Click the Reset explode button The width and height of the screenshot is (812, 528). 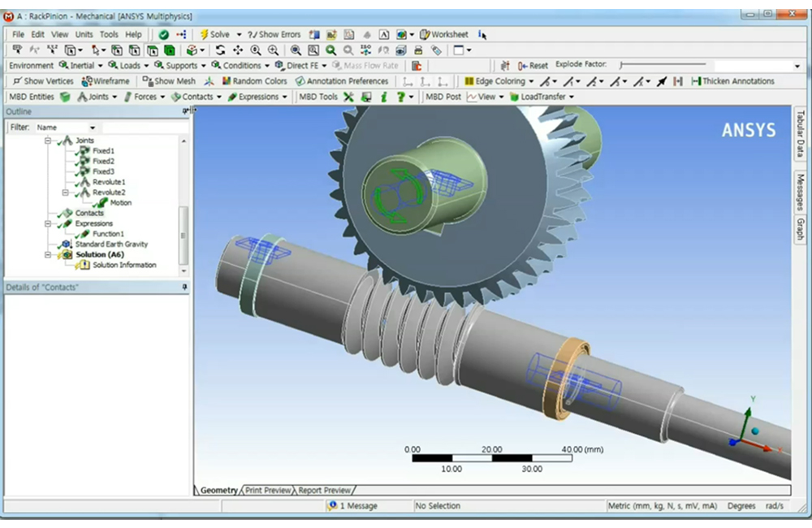[532, 65]
